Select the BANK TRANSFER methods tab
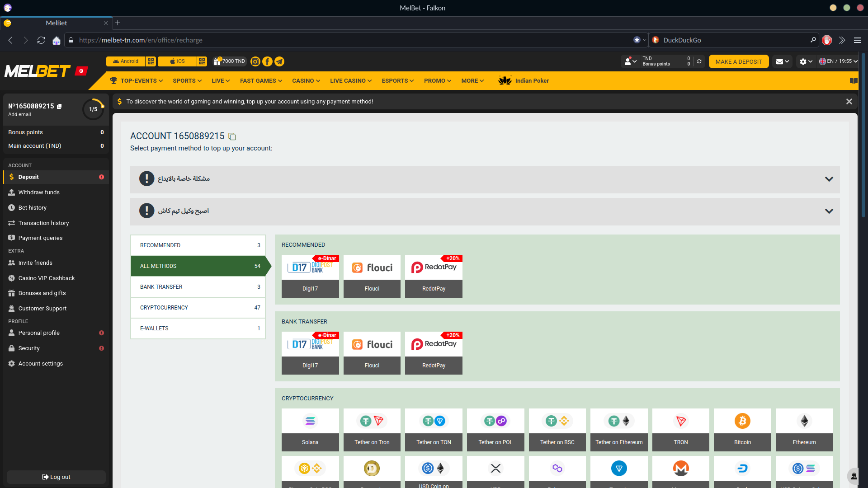 pyautogui.click(x=198, y=287)
